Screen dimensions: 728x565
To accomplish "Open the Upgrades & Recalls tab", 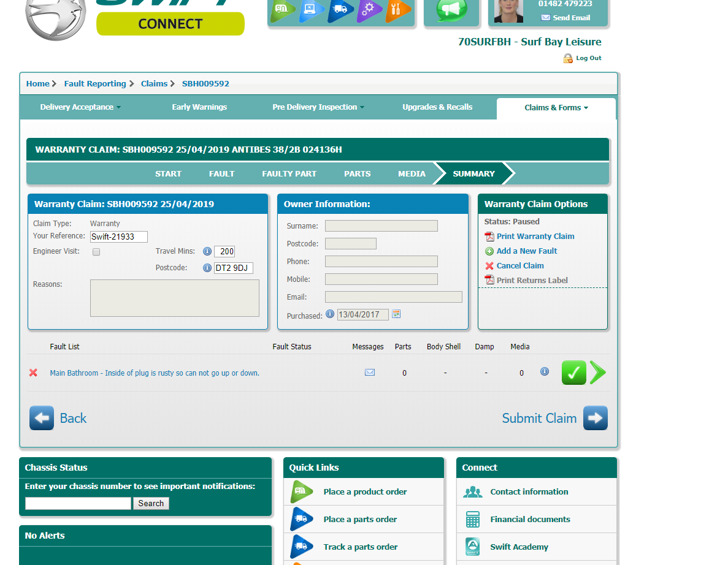I will click(437, 107).
